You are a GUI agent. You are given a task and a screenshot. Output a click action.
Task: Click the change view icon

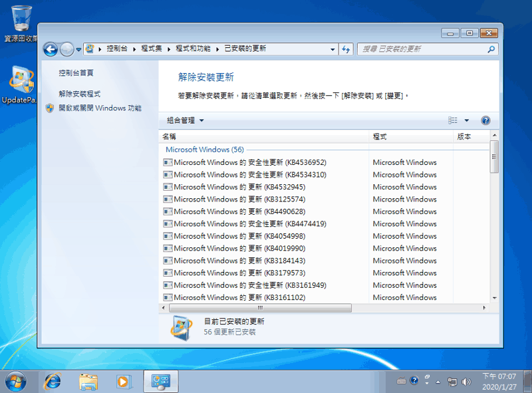click(x=453, y=120)
